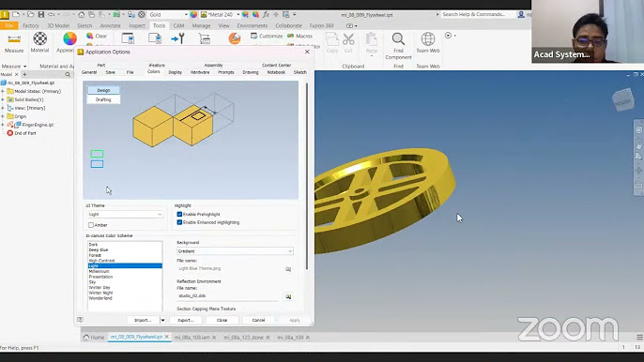644x362 pixels.
Task: Click the Export button
Action: (186, 320)
